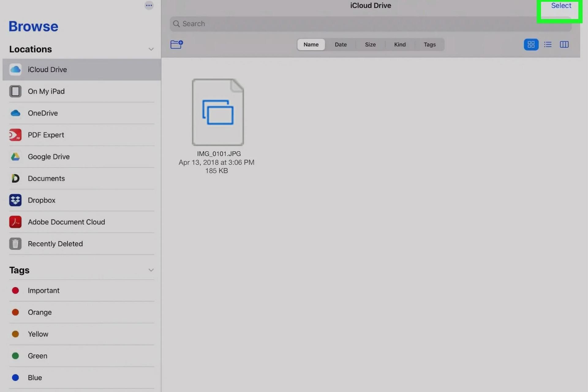Open On My iPad location

click(x=82, y=91)
